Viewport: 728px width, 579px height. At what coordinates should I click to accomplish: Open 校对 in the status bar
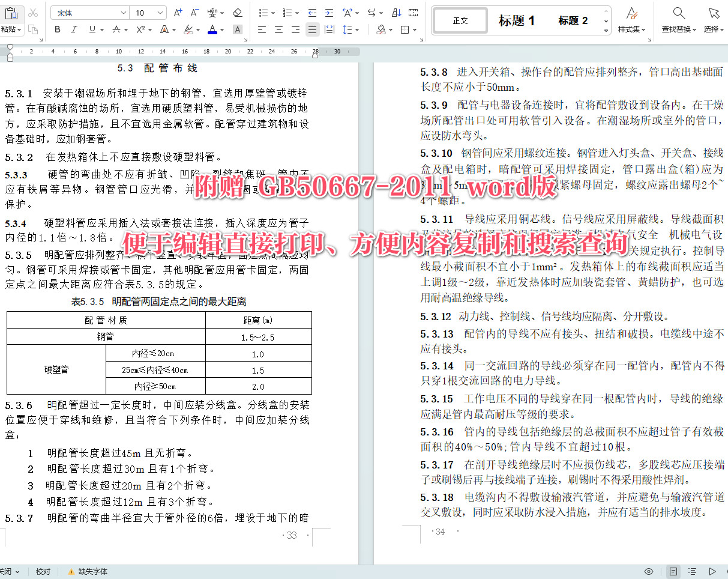(x=43, y=571)
